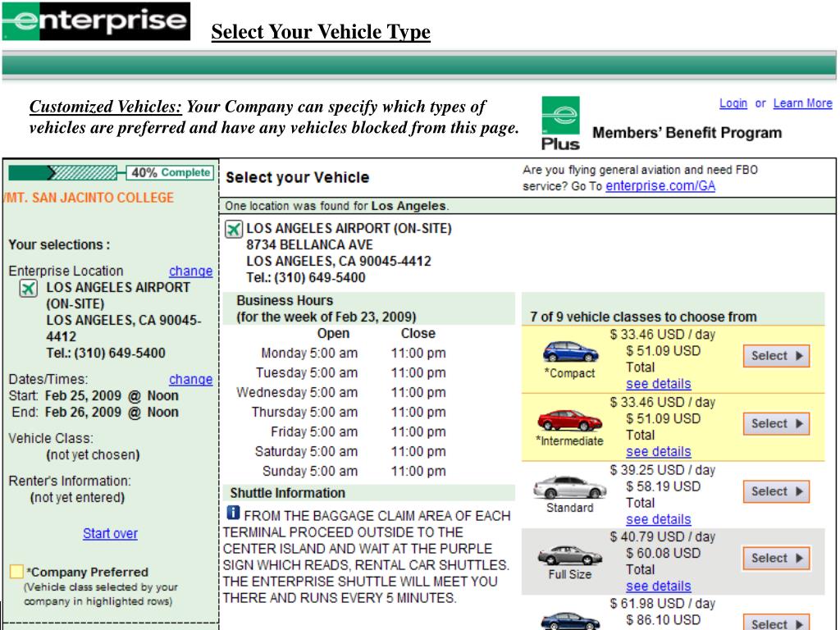This screenshot has height=630, width=840.
Task: Click the Renter's Information (not yet entered) text
Action: (x=70, y=489)
